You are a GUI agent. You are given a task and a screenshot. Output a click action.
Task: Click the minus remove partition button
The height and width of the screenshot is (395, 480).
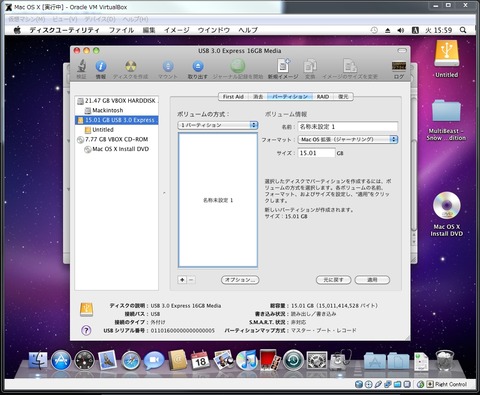(x=191, y=280)
